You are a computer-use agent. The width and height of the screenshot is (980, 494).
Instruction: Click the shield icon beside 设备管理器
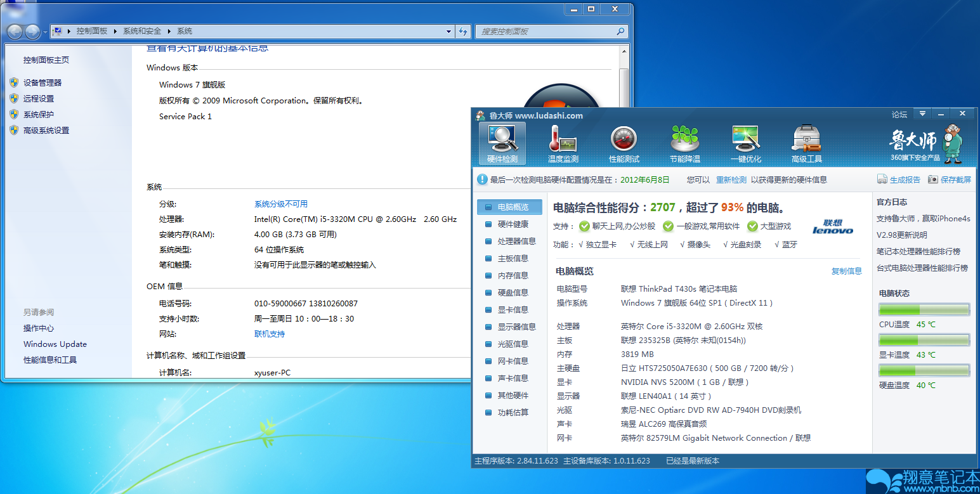14,82
